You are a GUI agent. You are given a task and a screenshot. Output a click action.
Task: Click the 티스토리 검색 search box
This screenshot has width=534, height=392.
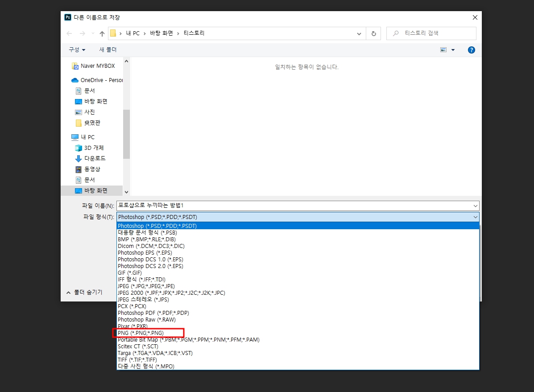(x=431, y=33)
